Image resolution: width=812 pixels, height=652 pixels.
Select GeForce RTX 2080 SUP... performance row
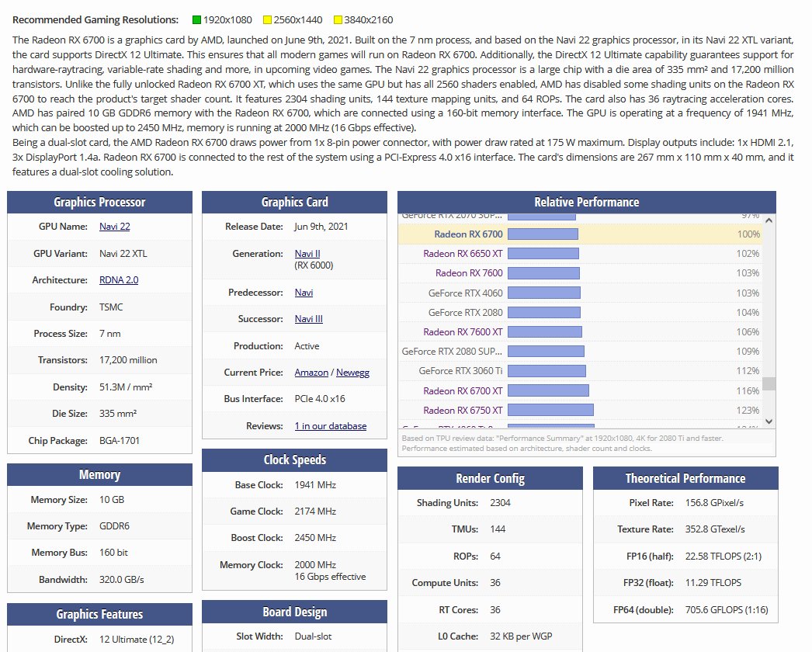click(580, 351)
